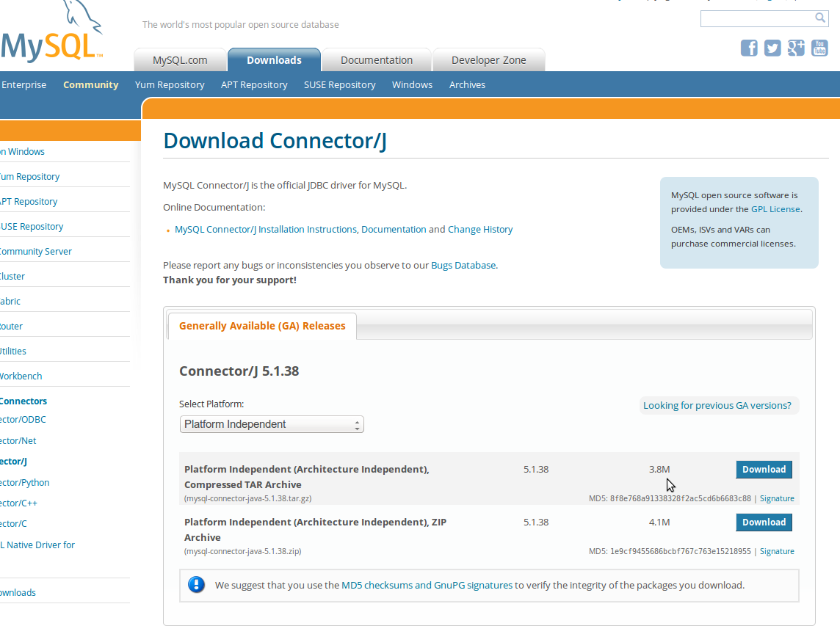Download the Compressed TAR Archive

click(x=764, y=469)
